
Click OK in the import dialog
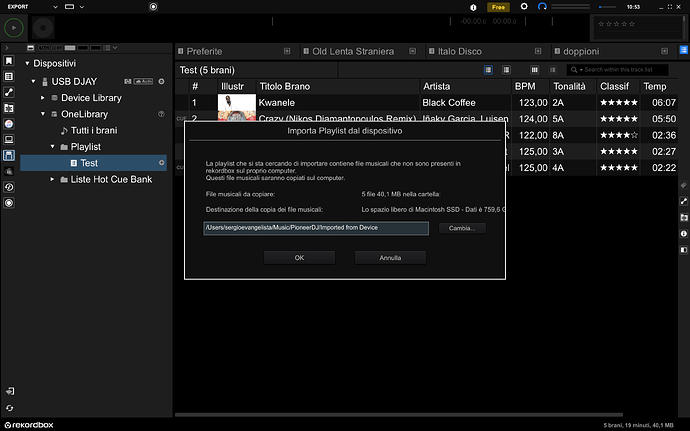[x=299, y=258]
